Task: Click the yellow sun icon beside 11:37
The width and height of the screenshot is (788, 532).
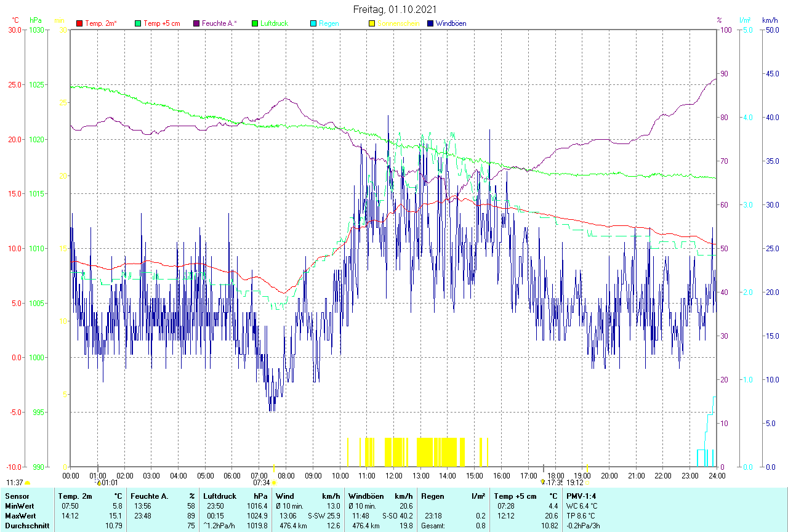Action: click(27, 483)
